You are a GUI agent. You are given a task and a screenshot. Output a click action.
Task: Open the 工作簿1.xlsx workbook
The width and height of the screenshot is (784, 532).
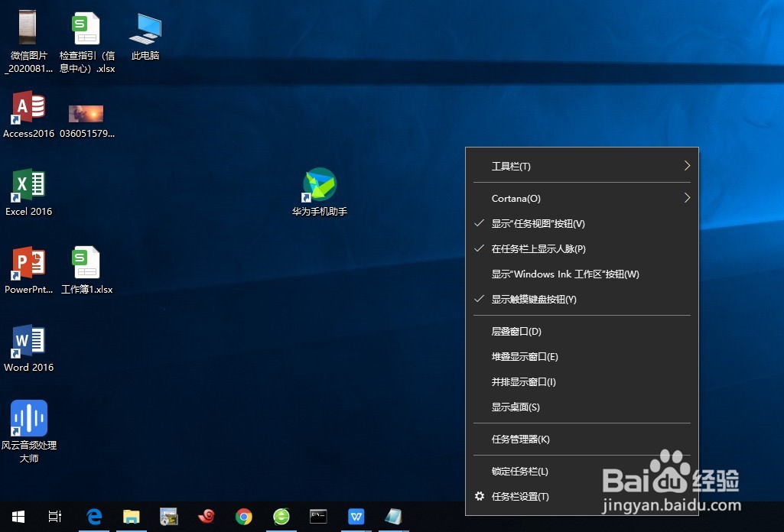[x=86, y=264]
